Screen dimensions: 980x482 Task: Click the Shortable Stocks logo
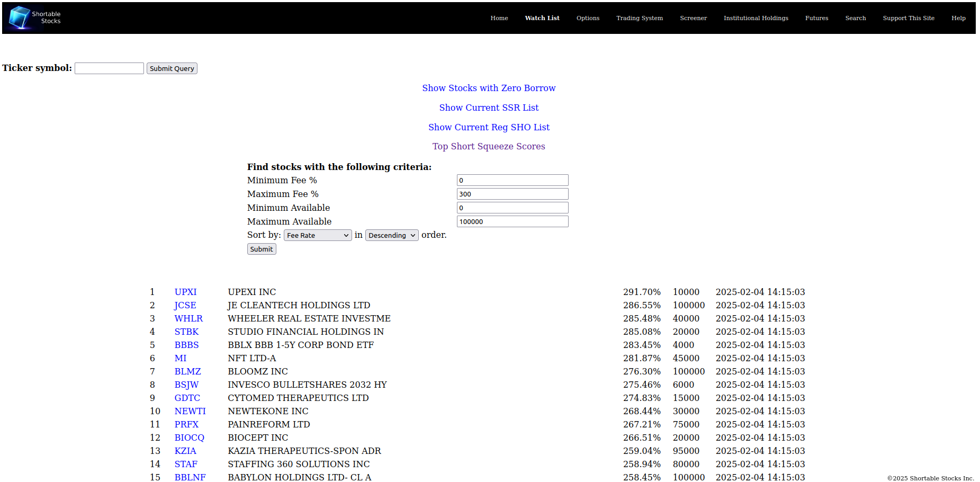click(x=35, y=17)
